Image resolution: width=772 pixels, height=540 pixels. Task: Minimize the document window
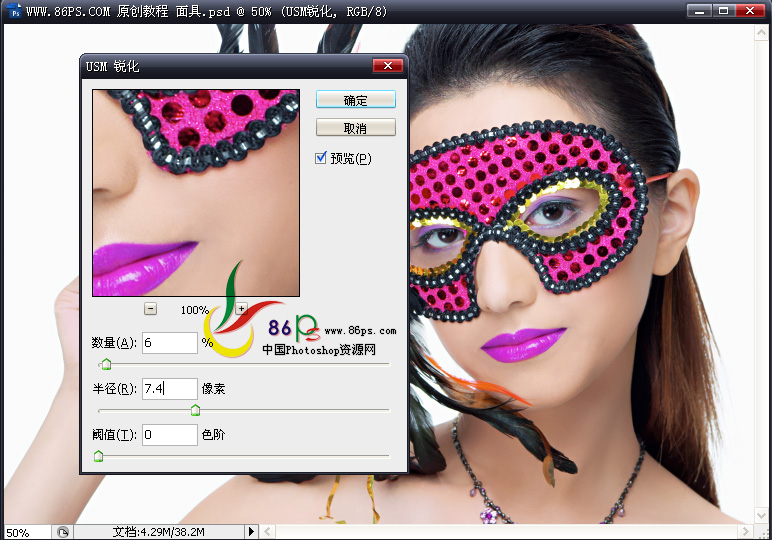(700, 11)
